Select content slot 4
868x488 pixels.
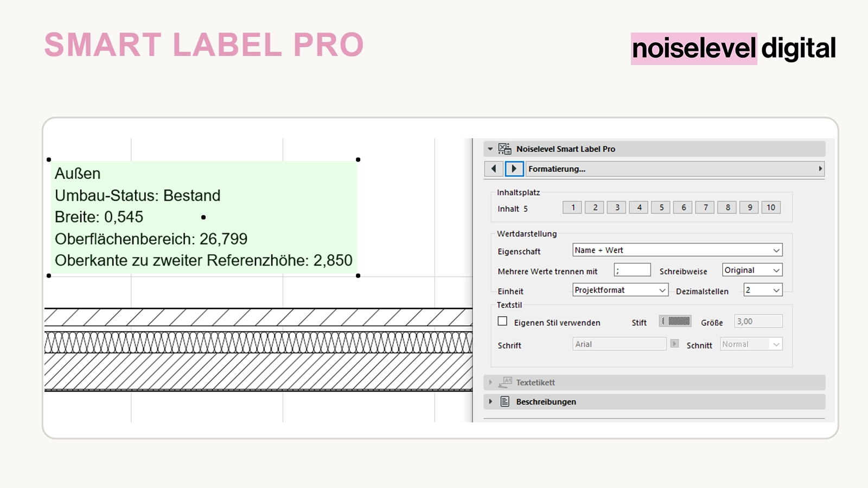(x=639, y=208)
